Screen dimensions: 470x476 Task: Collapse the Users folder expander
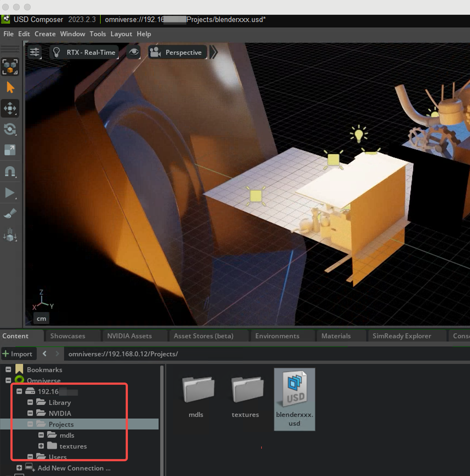30,457
